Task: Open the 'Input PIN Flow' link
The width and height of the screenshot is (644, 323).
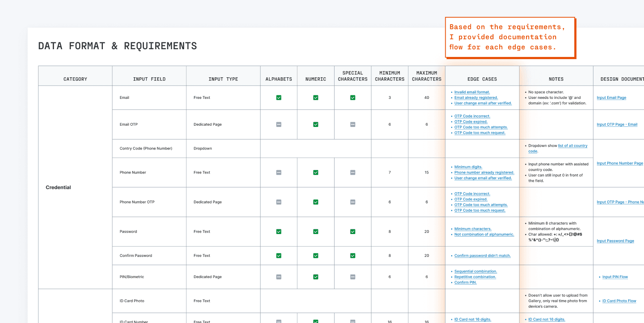Action: click(615, 277)
